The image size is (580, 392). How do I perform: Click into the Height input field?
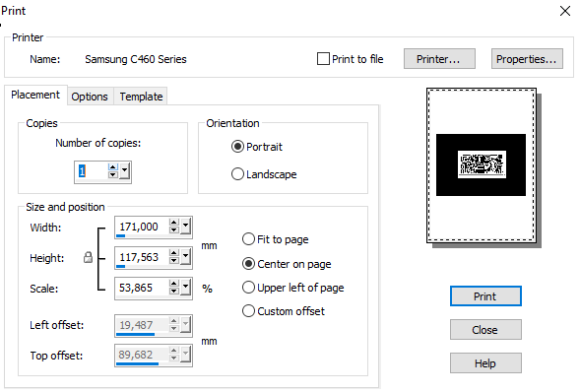point(142,257)
